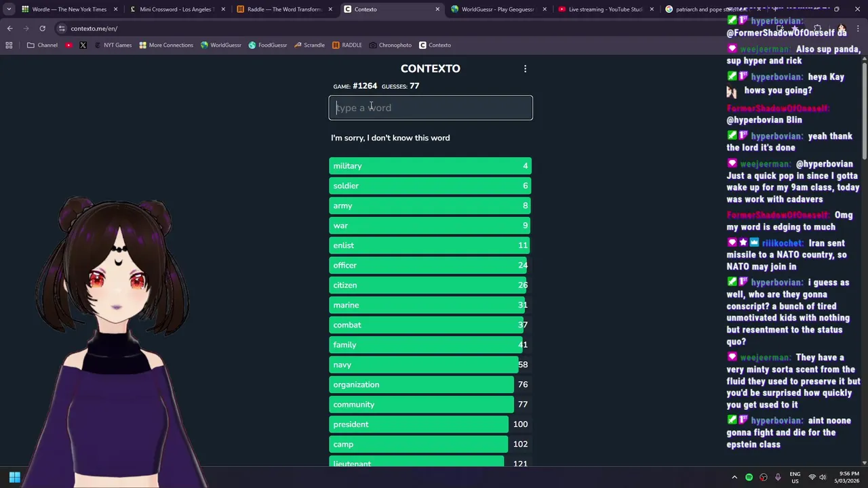Open the Scrandle bookmark

pos(309,45)
